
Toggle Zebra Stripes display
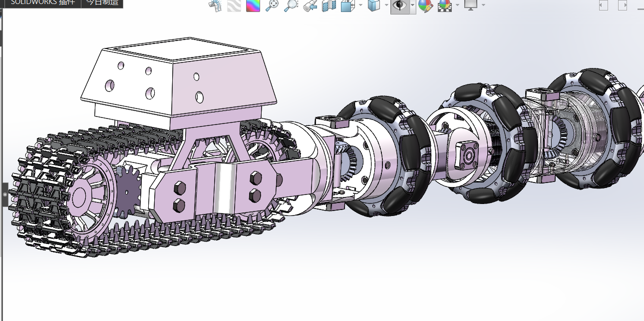(234, 5)
